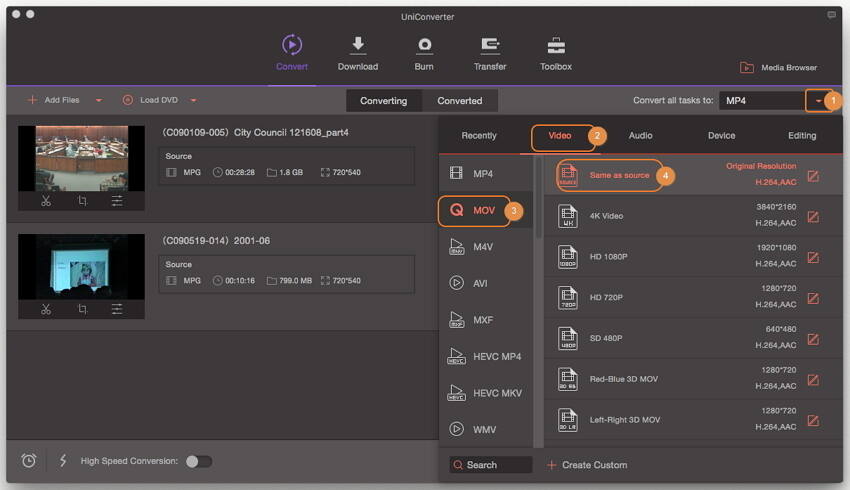The height and width of the screenshot is (490, 850).
Task: Click the format list scrollbar
Action: click(538, 197)
